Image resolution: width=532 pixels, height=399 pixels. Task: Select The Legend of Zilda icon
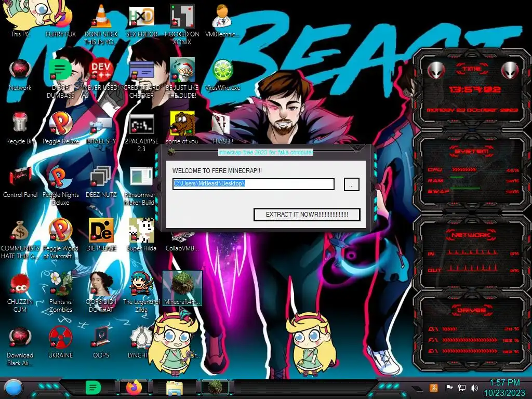[x=141, y=292]
